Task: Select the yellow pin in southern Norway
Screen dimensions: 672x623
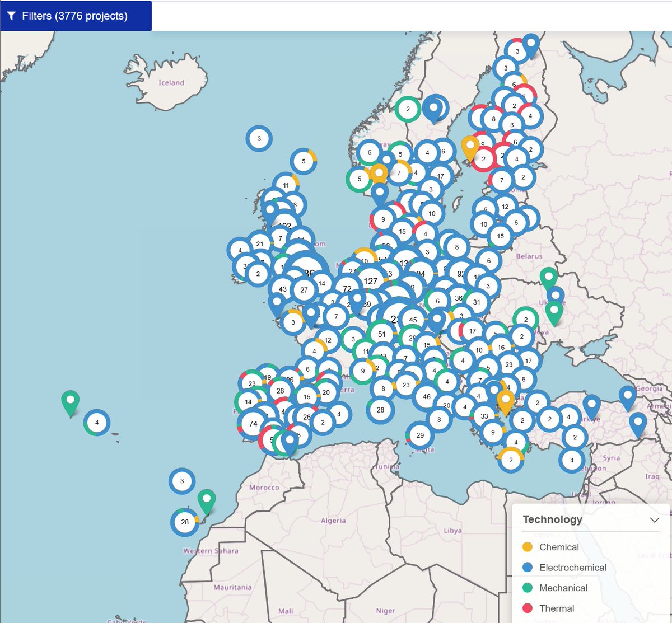Action: (x=379, y=173)
